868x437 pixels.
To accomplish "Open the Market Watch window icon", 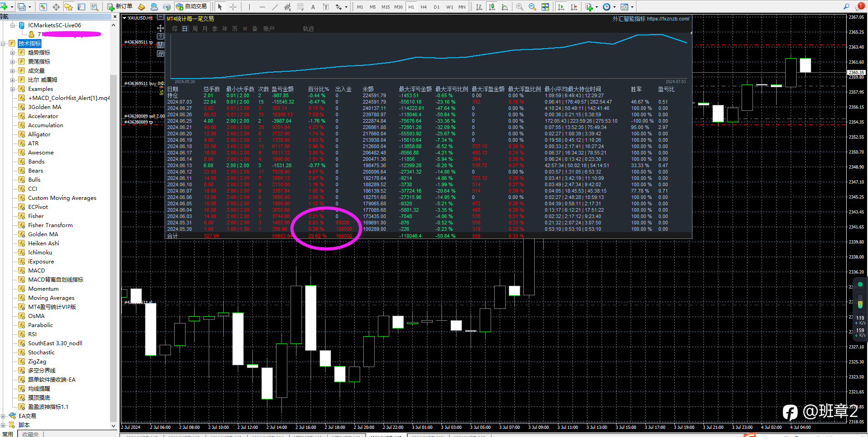I will pyautogui.click(x=43, y=7).
